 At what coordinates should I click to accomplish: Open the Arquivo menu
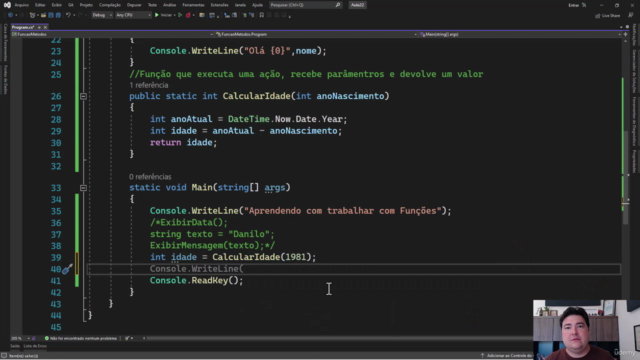click(x=21, y=5)
